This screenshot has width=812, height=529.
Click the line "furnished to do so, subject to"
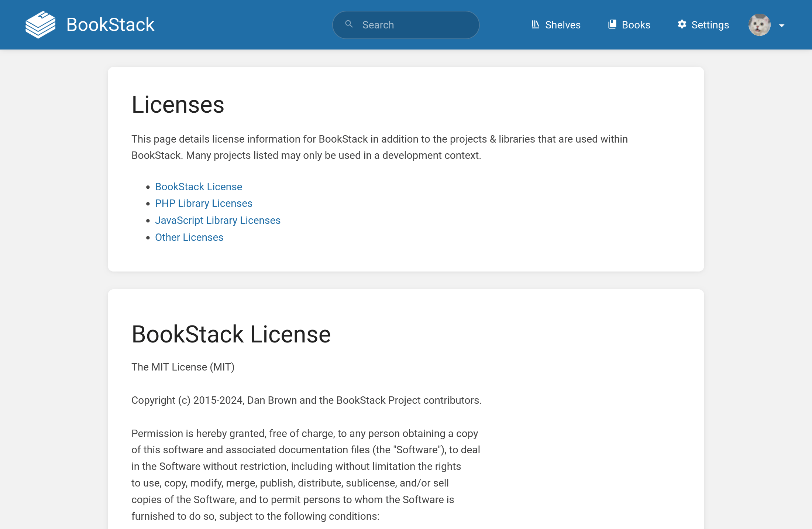tap(255, 516)
